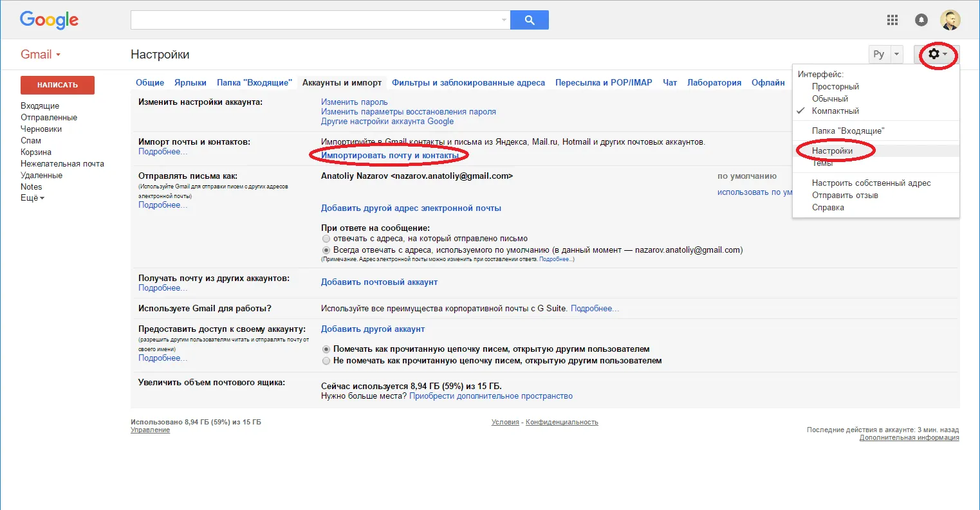
Task: Click Подробнее under Отправлять письма как
Action: pos(163,205)
